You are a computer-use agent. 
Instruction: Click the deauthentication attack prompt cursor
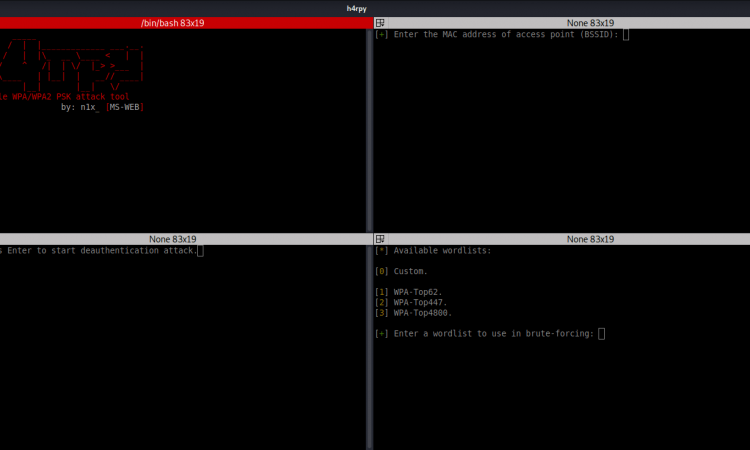(x=200, y=251)
